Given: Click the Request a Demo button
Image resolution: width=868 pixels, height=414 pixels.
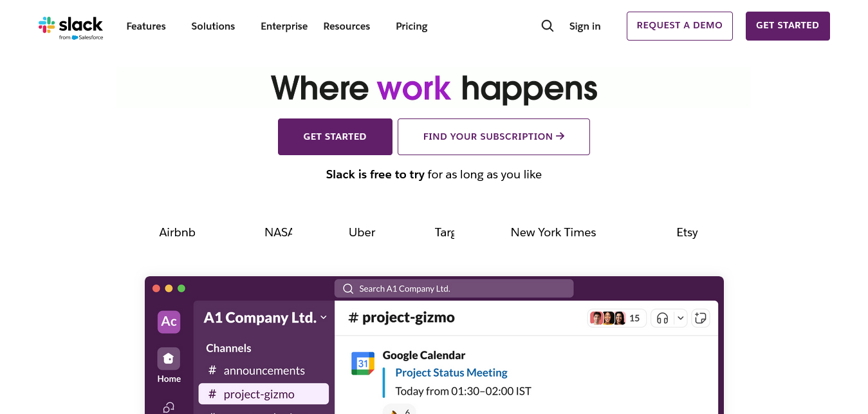Looking at the screenshot, I should click(679, 26).
